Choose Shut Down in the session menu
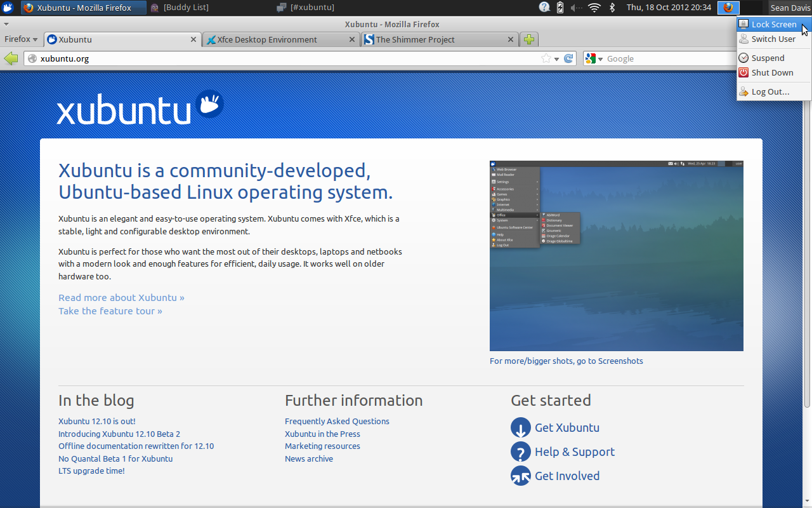 (x=772, y=72)
